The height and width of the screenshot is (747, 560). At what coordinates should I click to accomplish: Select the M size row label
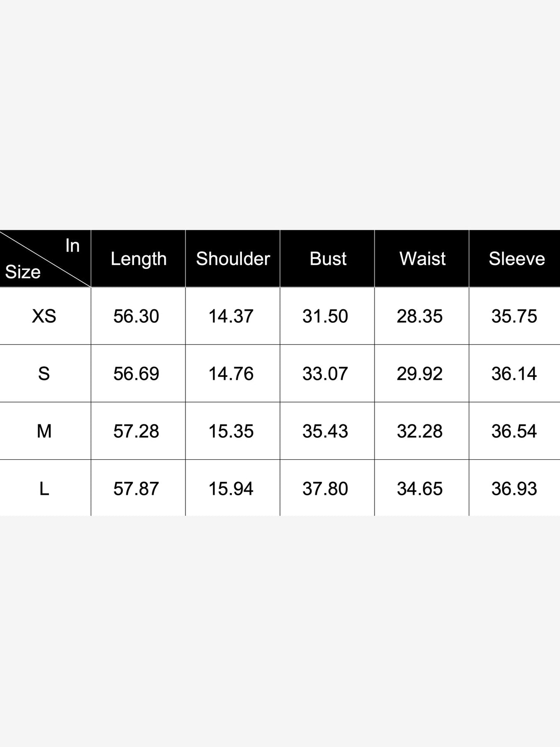pos(44,431)
